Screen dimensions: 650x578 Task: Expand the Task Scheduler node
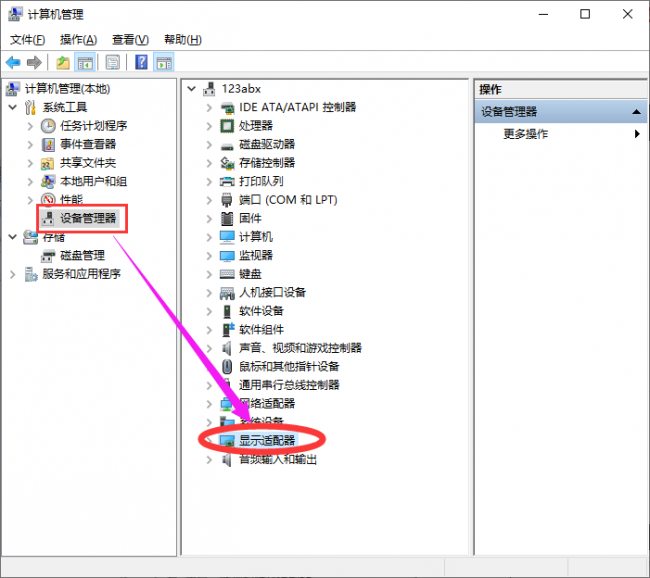(x=30, y=126)
